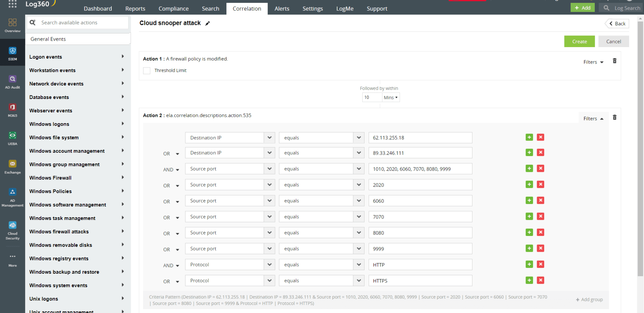
Task: Click the Create button
Action: (579, 41)
